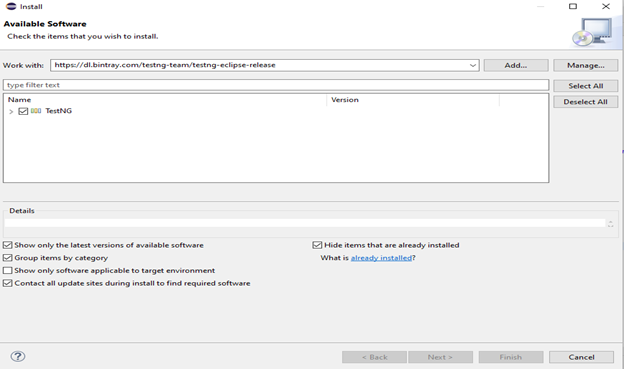This screenshot has width=624, height=369.
Task: Click the install wizard computer banner image
Action: [x=593, y=32]
